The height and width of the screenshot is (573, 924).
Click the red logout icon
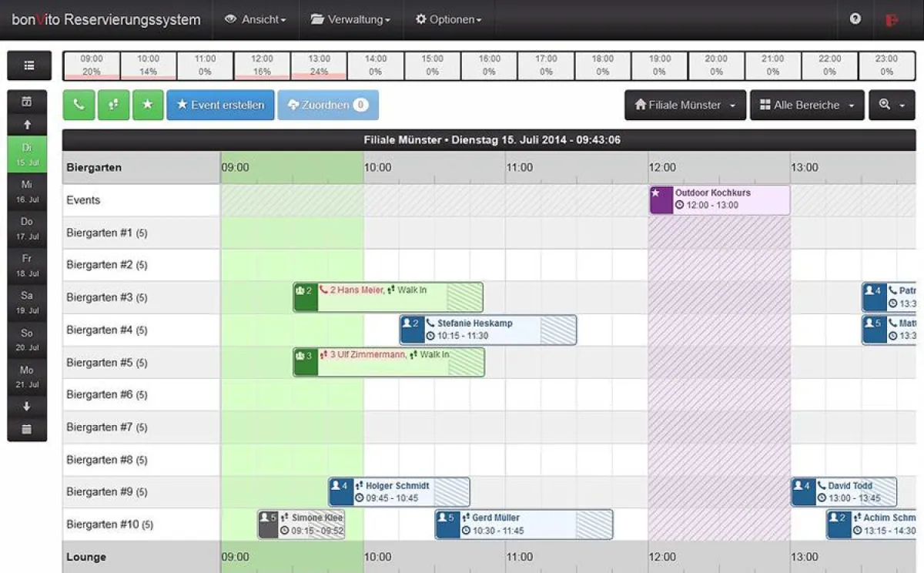892,20
